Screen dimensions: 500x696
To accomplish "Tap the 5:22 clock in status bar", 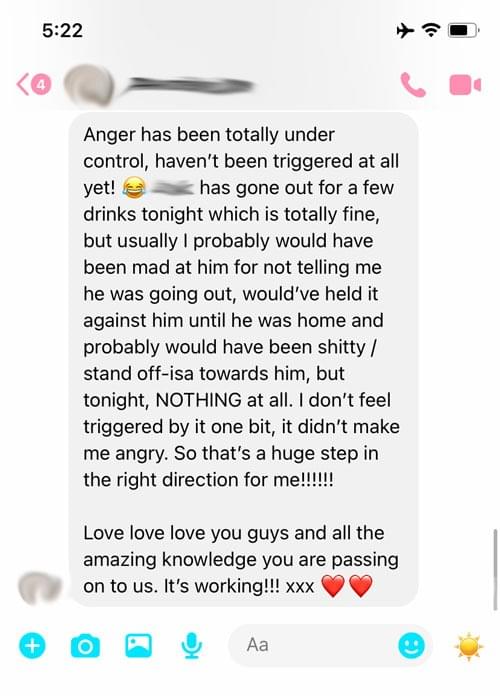I will (x=62, y=31).
